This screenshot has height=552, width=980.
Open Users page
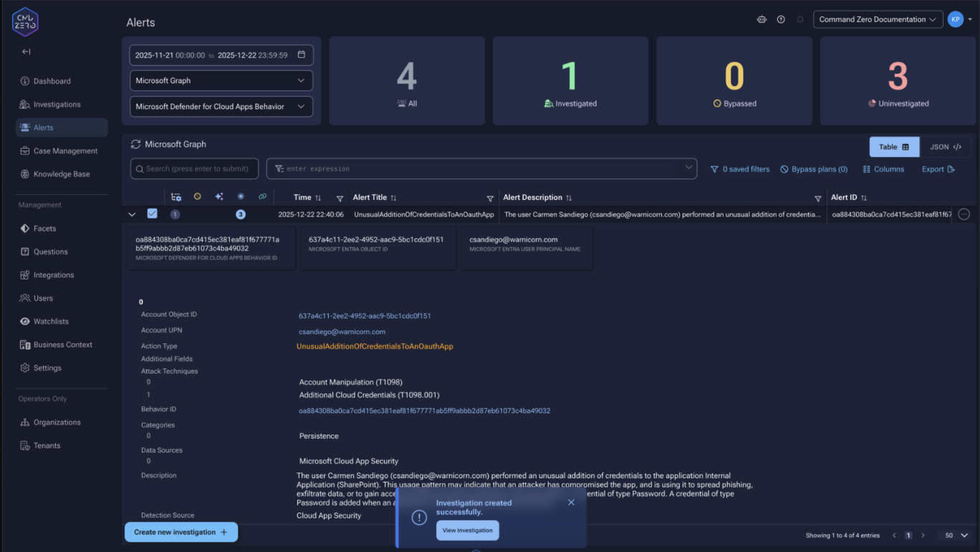(x=62, y=298)
